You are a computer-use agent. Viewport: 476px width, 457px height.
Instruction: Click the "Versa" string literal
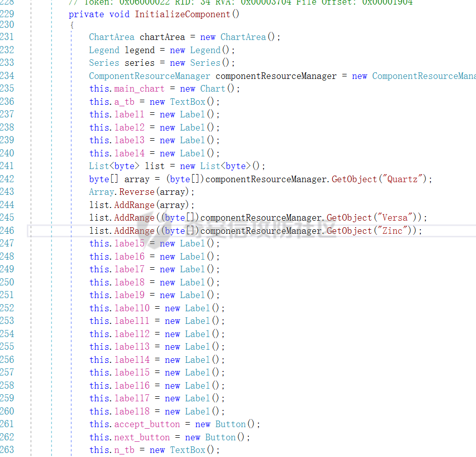pyautogui.click(x=395, y=218)
